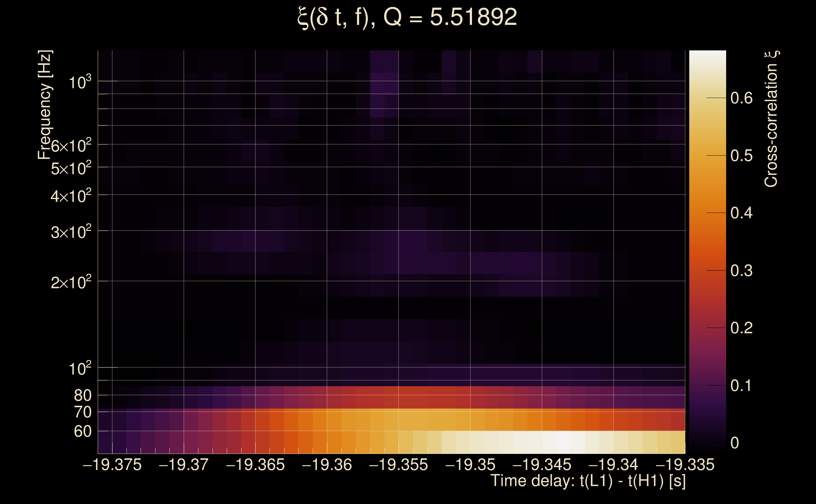Click the −19.375 x-axis tick label
The height and width of the screenshot is (504, 816).
coord(112,465)
